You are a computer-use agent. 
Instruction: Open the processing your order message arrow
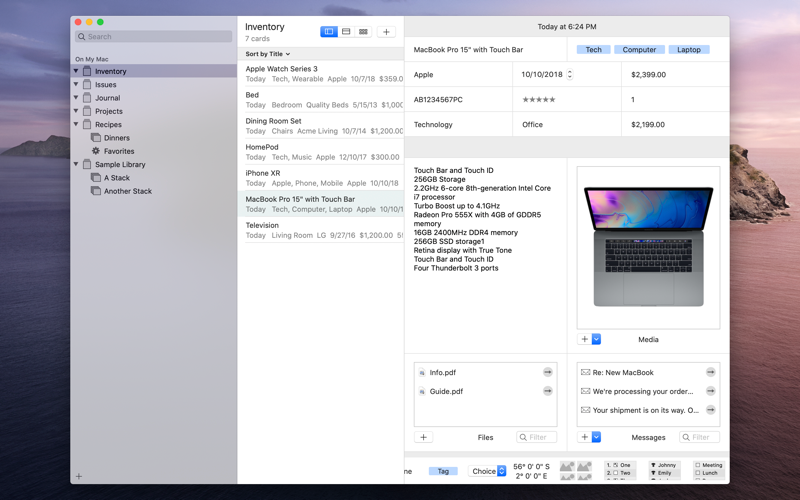710,391
